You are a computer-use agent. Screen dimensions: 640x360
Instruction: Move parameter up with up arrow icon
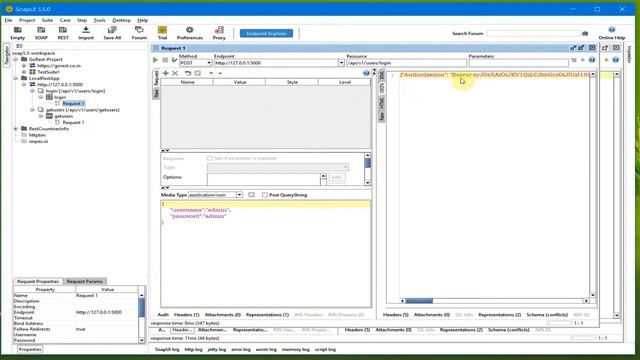coord(220,73)
